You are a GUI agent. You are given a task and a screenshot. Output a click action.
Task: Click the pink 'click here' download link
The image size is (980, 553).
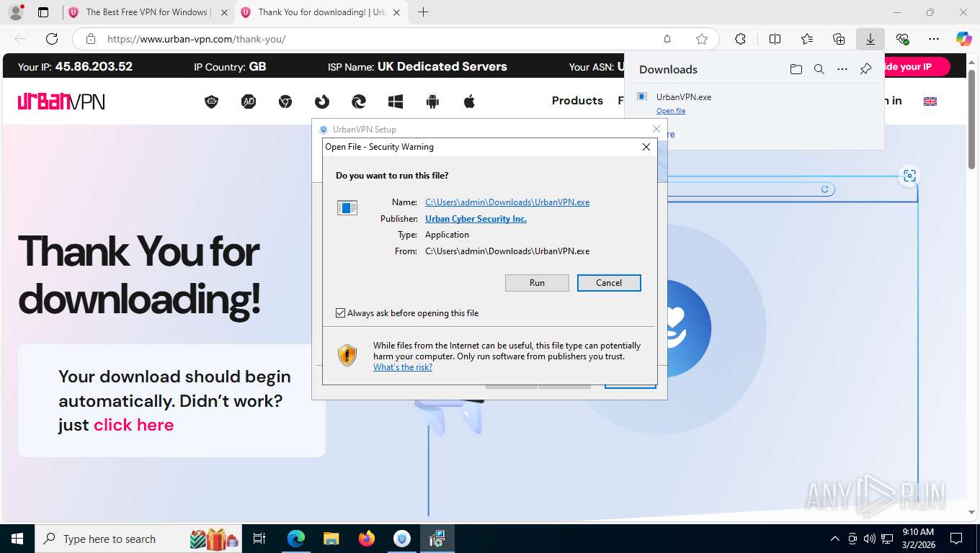pos(134,425)
